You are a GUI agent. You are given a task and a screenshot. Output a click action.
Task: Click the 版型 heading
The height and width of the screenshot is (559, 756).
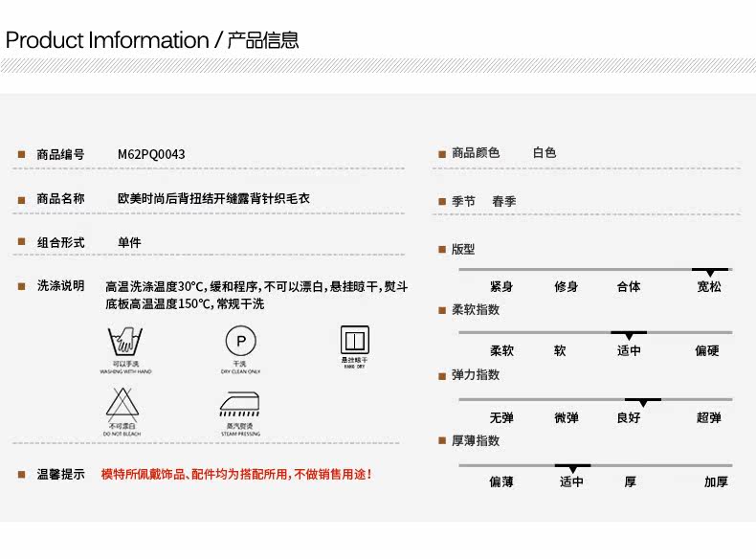pyautogui.click(x=463, y=250)
